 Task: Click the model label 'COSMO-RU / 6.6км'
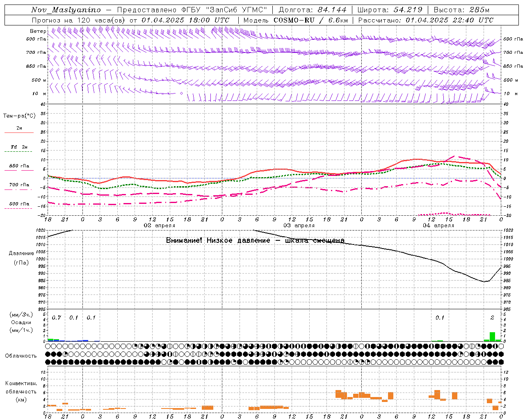click(310, 20)
